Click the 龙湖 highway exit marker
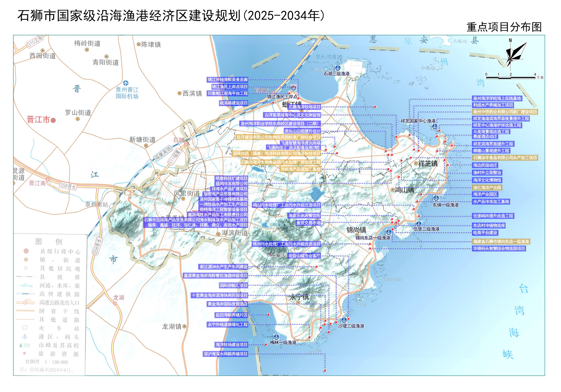 click(x=115, y=304)
